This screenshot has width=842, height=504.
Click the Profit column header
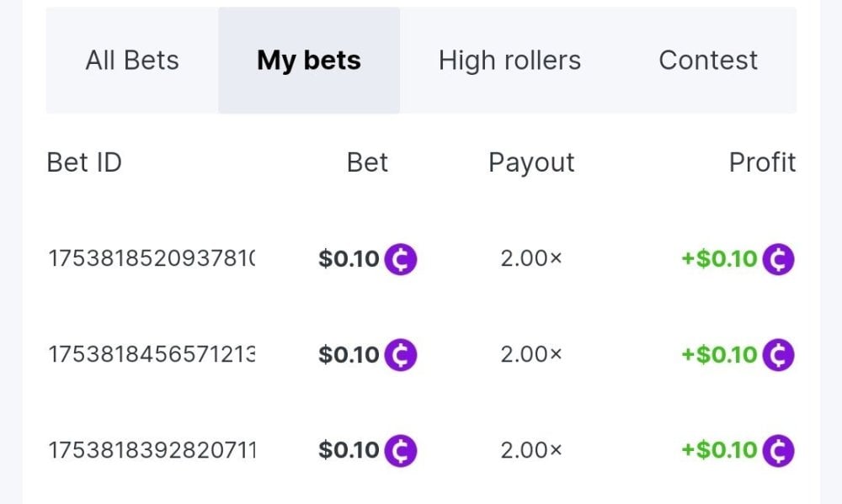click(762, 162)
